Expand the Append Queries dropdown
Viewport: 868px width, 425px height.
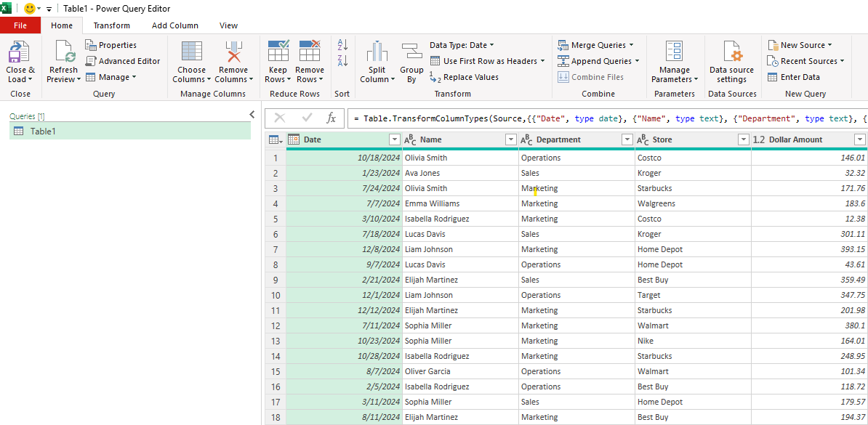point(598,61)
